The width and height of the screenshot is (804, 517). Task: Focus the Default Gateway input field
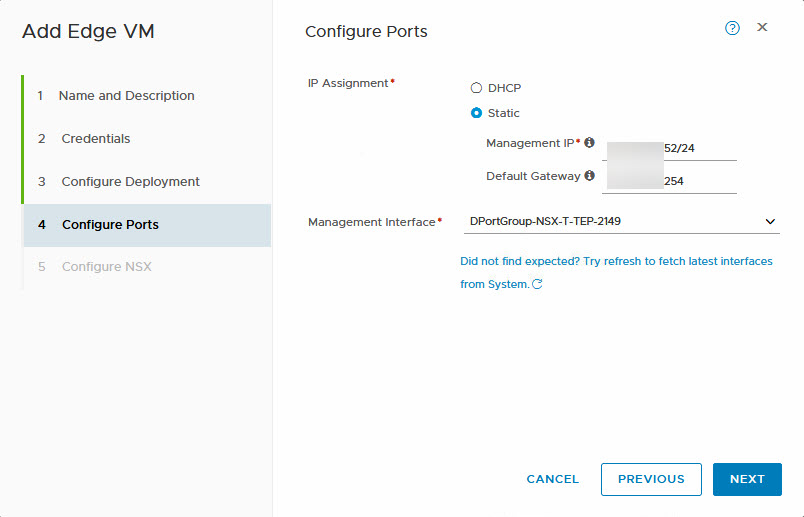coord(670,181)
